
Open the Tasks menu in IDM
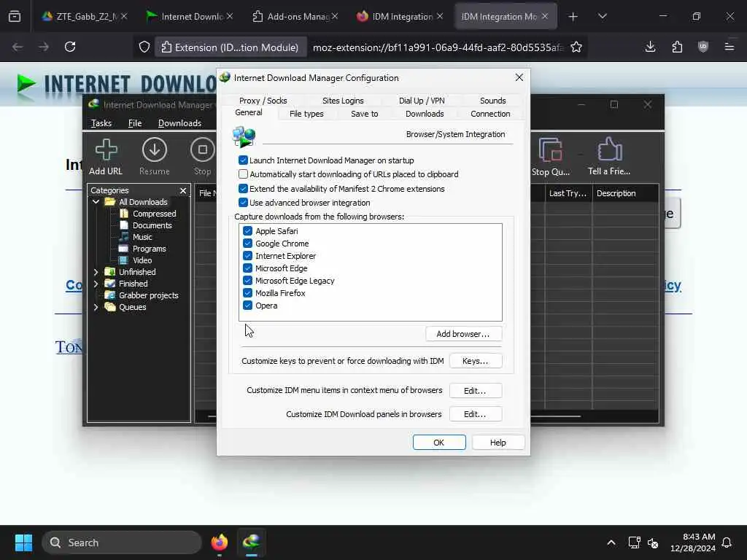pos(101,122)
